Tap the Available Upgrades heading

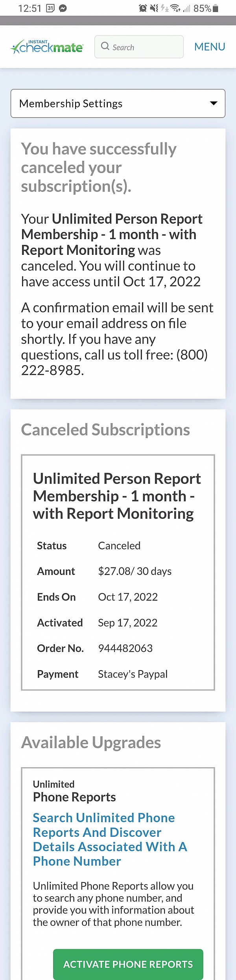click(x=91, y=742)
